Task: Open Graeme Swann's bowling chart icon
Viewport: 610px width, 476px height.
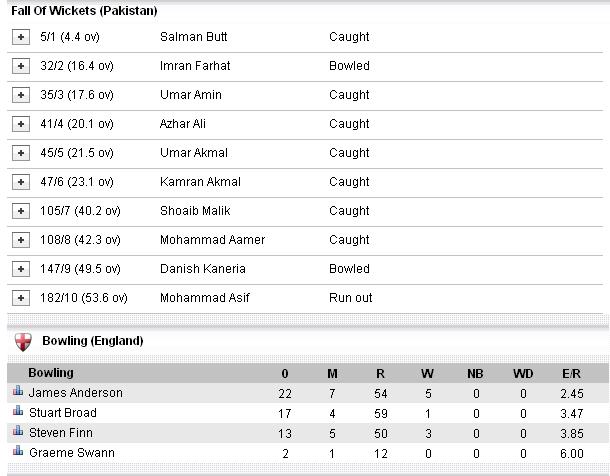Action: tap(18, 450)
